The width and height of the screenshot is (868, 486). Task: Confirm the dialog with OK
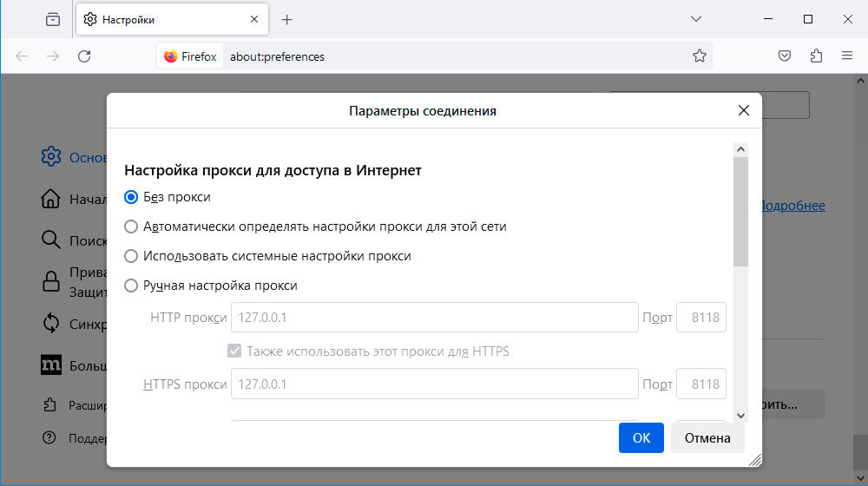click(x=641, y=438)
